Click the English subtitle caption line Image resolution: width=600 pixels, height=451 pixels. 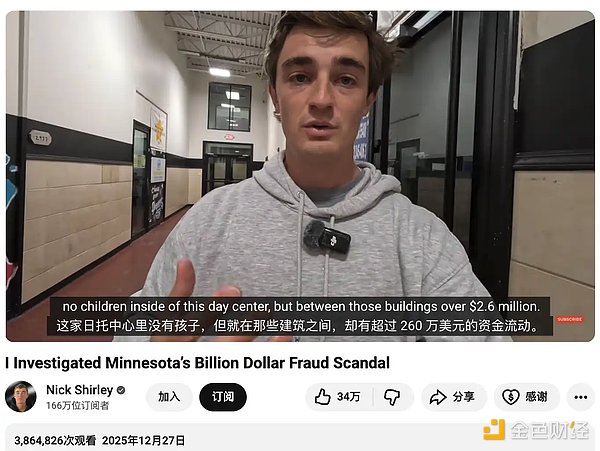(x=301, y=306)
